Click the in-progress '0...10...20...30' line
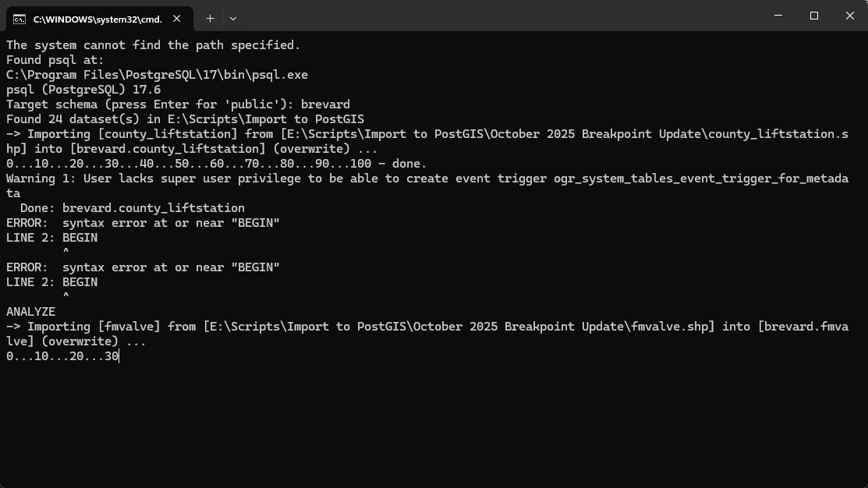This screenshot has width=868, height=488. coord(62,356)
